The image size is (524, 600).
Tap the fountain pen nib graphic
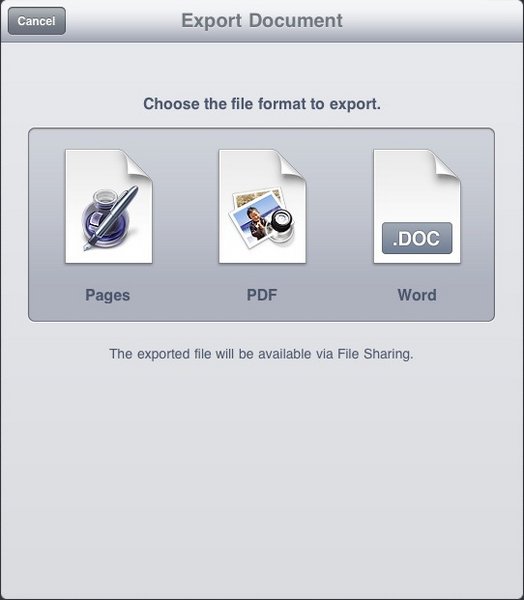pos(89,245)
